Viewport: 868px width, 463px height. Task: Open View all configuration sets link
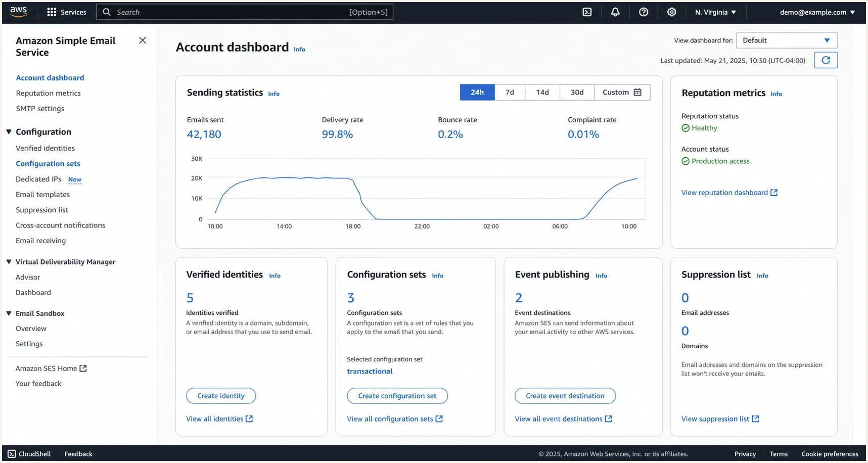pos(395,419)
